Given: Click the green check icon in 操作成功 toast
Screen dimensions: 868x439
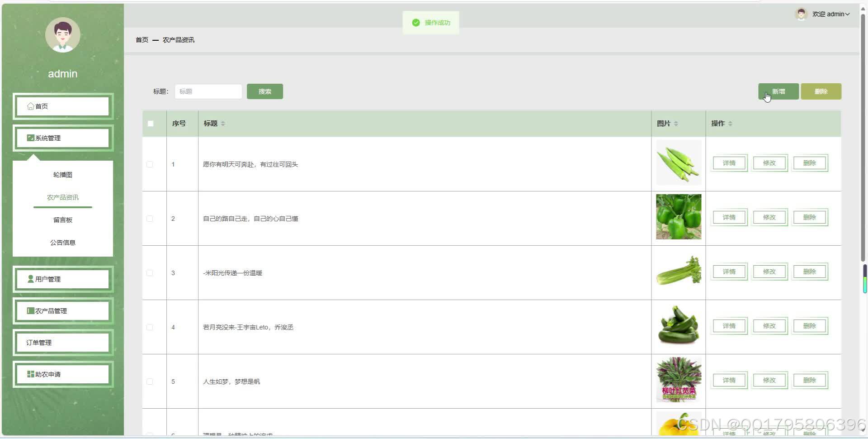Looking at the screenshot, I should [416, 23].
